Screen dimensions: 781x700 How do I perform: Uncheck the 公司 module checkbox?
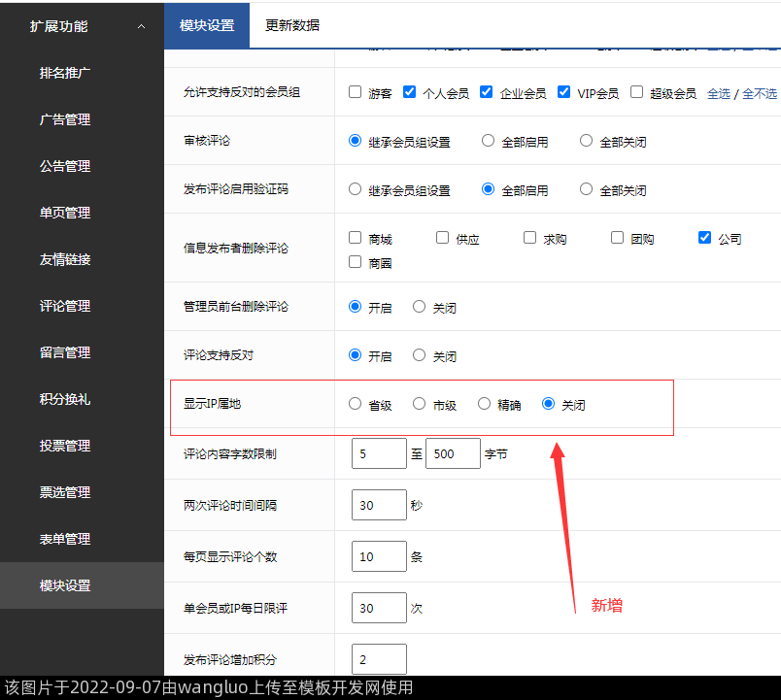click(705, 238)
